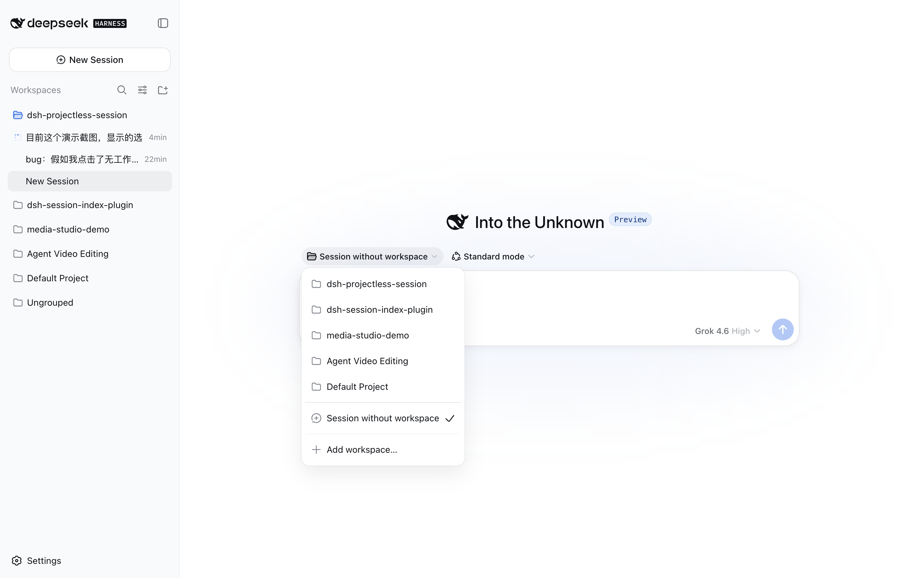Click the checkmark beside Session without workspace

[x=450, y=418]
